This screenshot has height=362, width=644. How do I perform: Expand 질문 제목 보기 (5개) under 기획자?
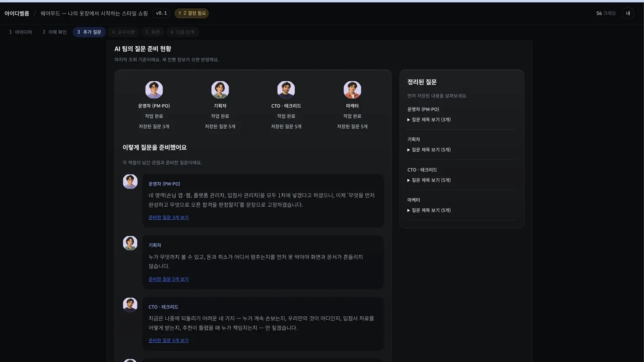tap(429, 150)
